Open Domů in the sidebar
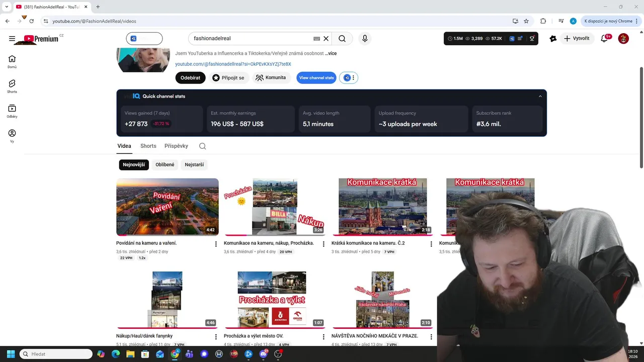Viewport: 644px width, 362px height. pyautogui.click(x=12, y=62)
